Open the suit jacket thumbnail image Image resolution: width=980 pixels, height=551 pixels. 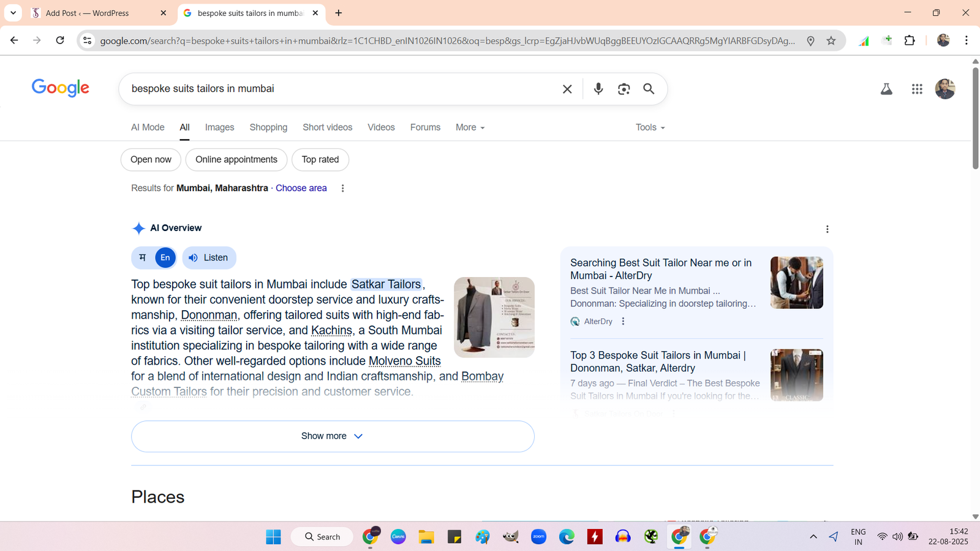(494, 317)
